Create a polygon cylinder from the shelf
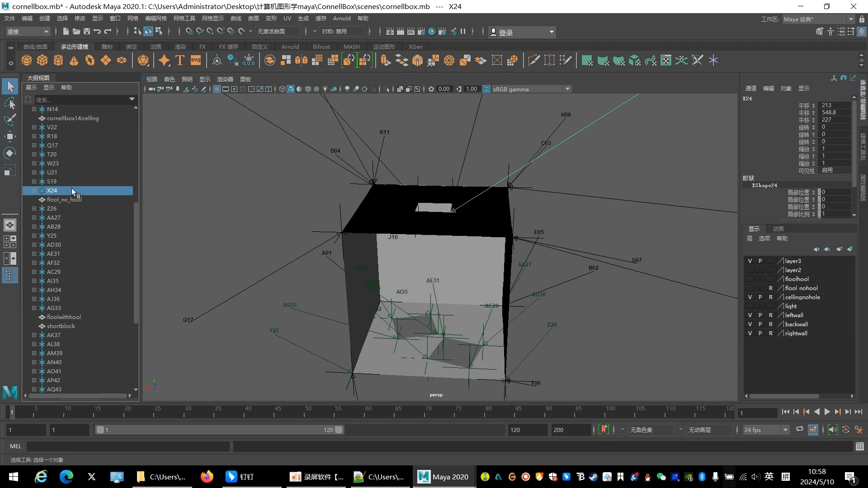The image size is (868, 488). [58, 60]
